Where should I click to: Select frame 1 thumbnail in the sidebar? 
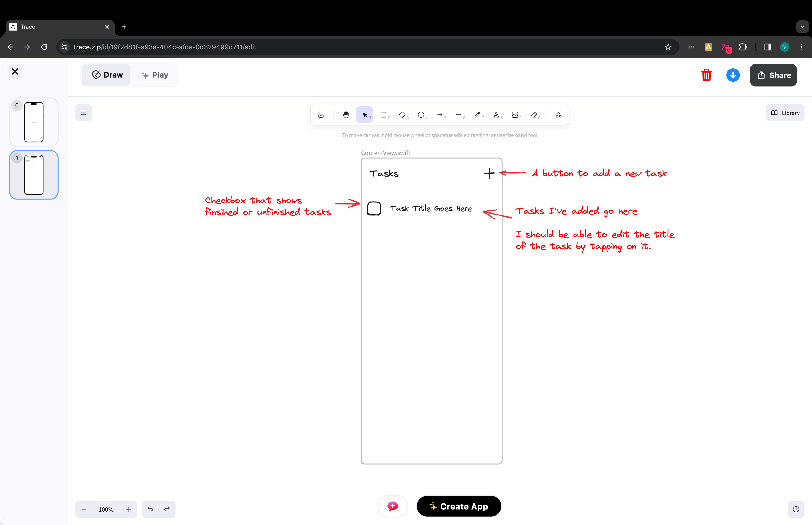(33, 175)
